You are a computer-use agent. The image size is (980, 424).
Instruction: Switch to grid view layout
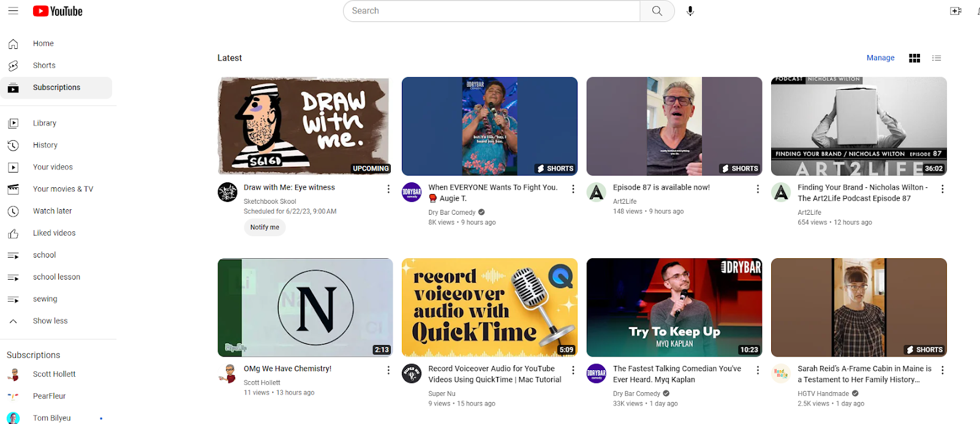coord(914,58)
